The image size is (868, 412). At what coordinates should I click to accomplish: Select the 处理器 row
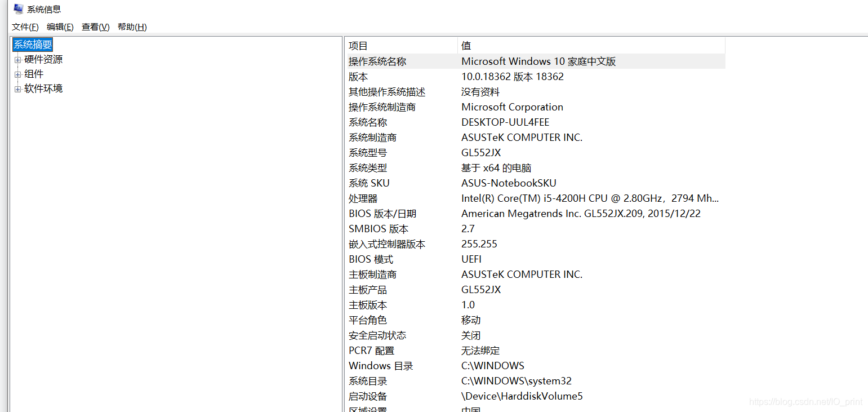coord(535,198)
